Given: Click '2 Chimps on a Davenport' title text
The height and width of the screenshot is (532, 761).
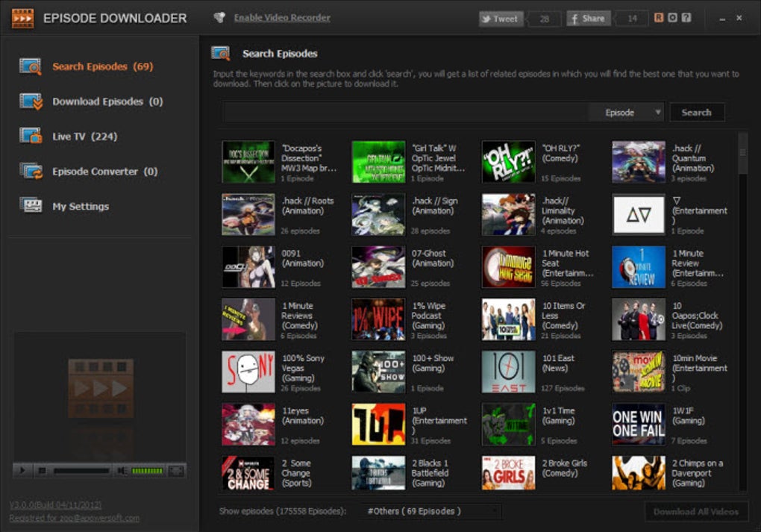Looking at the screenshot, I should (x=698, y=473).
